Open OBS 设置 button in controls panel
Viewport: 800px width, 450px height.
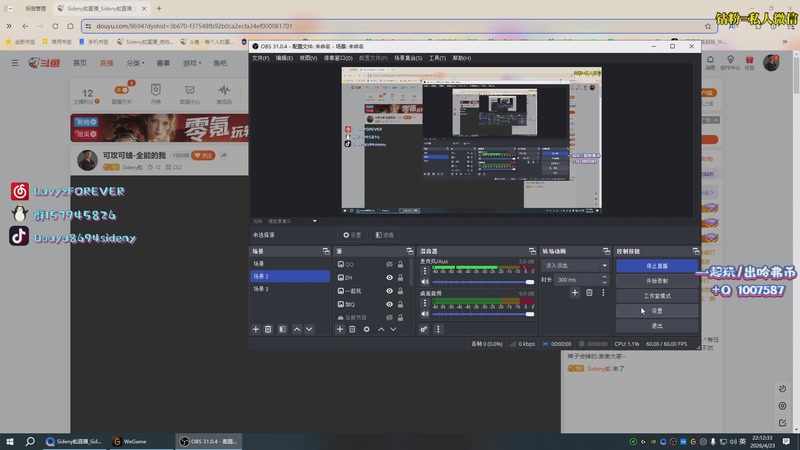click(657, 311)
